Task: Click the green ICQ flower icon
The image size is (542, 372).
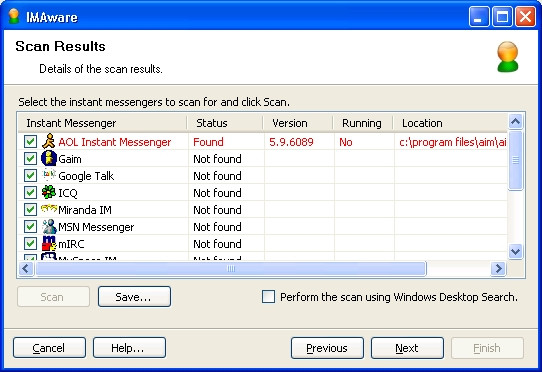Action: (49, 192)
